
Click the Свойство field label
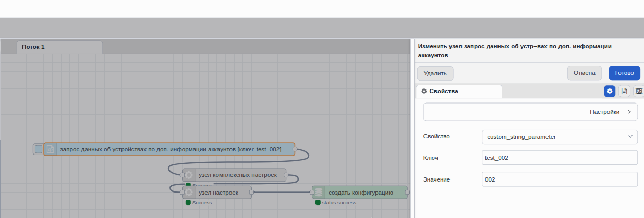(x=436, y=137)
